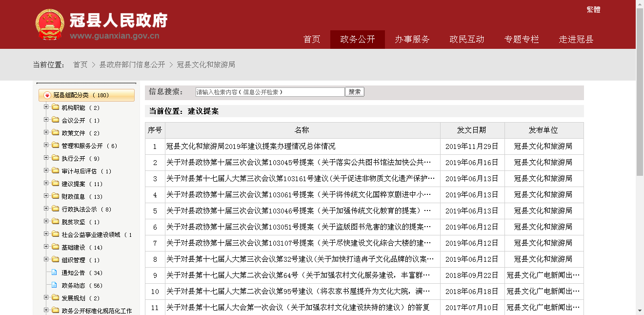
Task: Click the date cell 2019年11月29日
Action: coord(472,146)
